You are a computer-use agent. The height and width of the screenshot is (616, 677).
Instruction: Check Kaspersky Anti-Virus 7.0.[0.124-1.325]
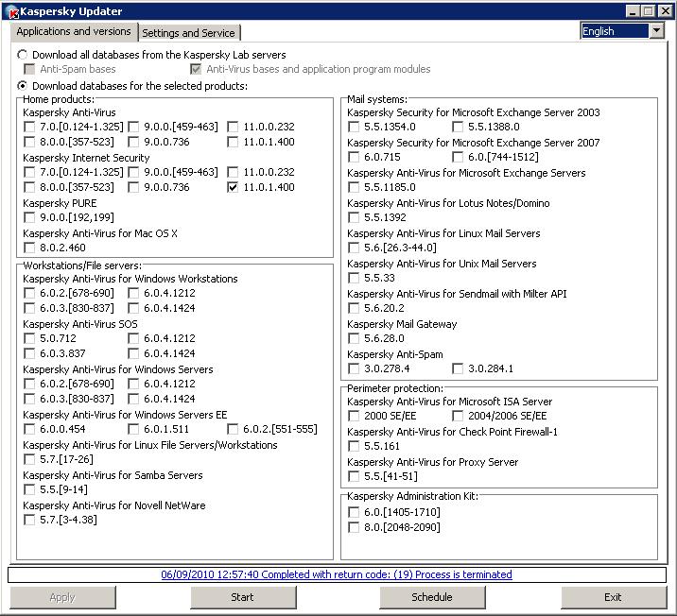click(x=29, y=127)
